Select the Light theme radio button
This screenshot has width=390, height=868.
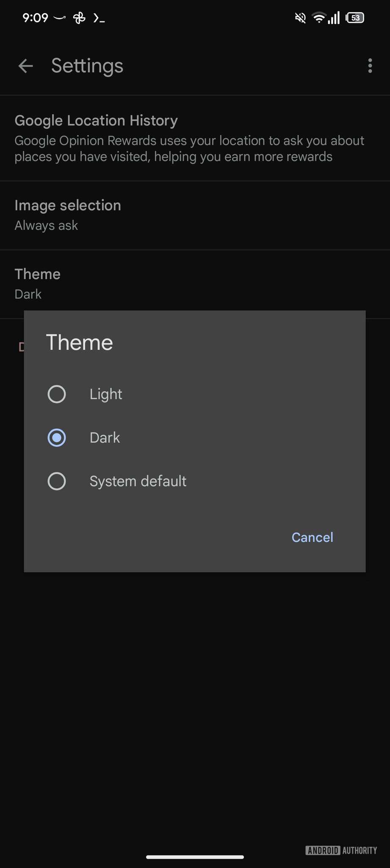pos(57,394)
